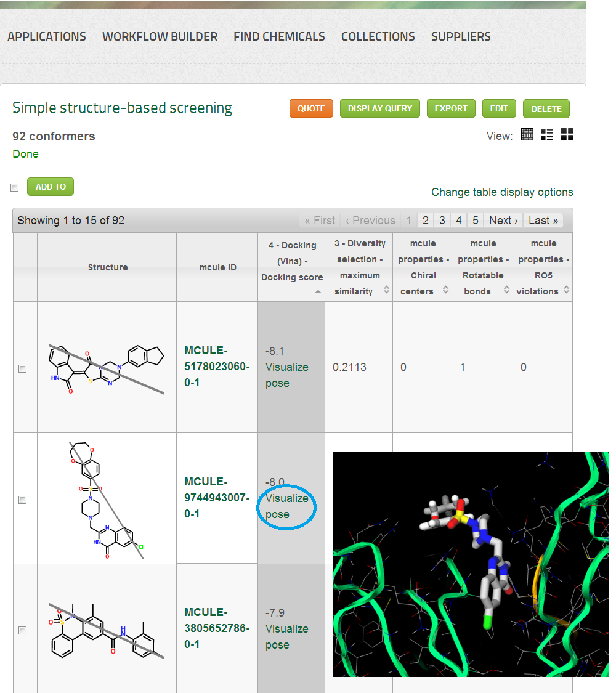Screen dimensions: 616x693
Task: Select checkbox for MCULE-9744943007-0-1 row
Action: coord(23,500)
